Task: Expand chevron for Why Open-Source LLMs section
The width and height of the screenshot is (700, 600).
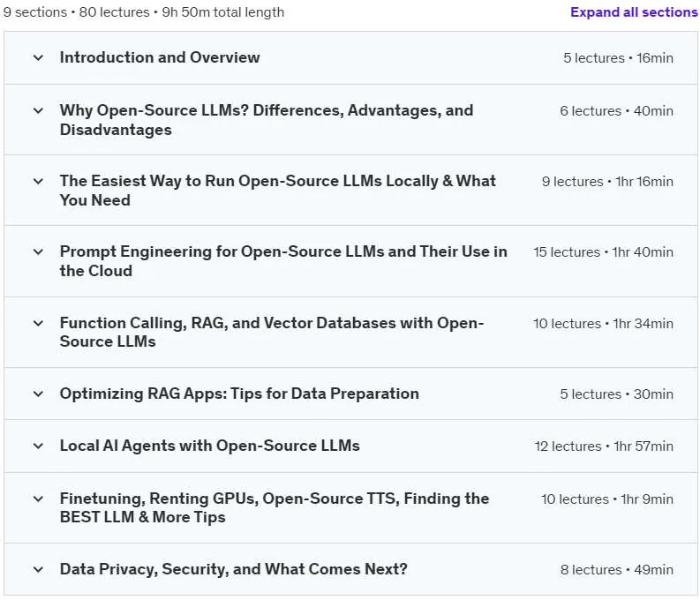Action: coord(38,110)
